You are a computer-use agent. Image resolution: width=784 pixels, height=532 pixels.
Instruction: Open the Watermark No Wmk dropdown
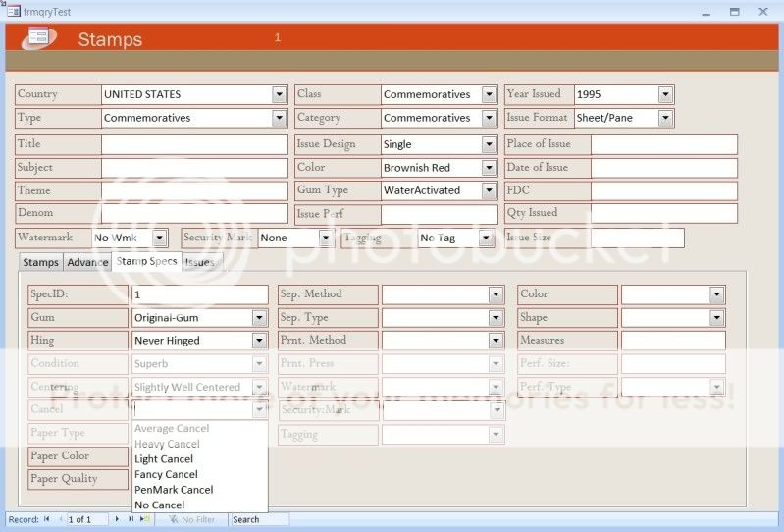click(x=160, y=238)
